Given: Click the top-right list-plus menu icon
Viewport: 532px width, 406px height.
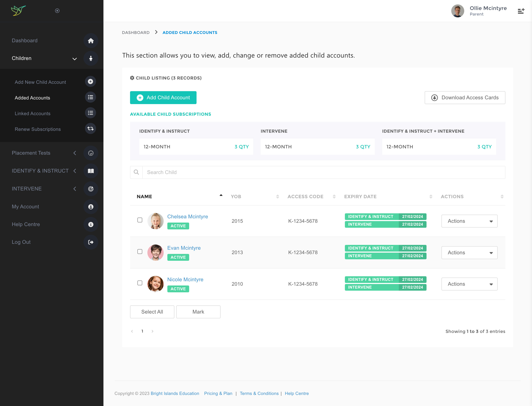Looking at the screenshot, I should 521,11.
